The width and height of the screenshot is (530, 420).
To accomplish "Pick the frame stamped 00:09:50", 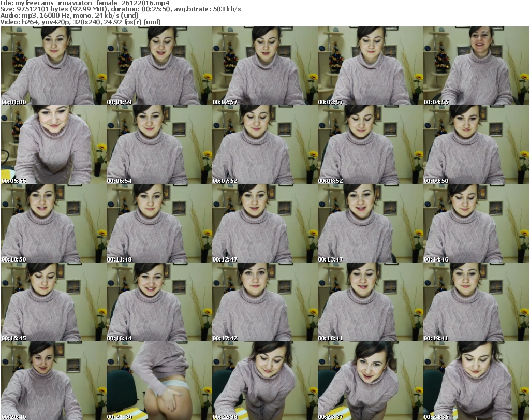I will pos(476,144).
